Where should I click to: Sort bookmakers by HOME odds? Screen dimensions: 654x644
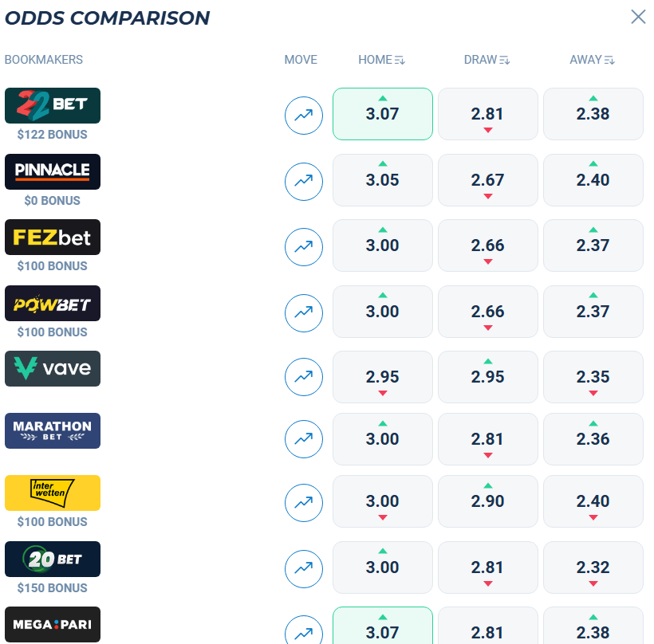pyautogui.click(x=381, y=60)
